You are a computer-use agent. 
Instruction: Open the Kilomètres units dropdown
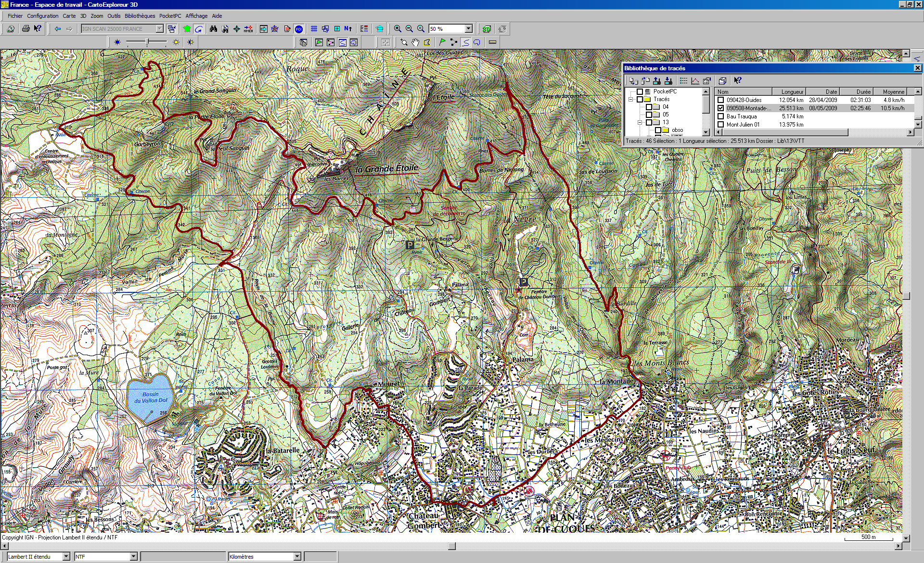pos(297,557)
